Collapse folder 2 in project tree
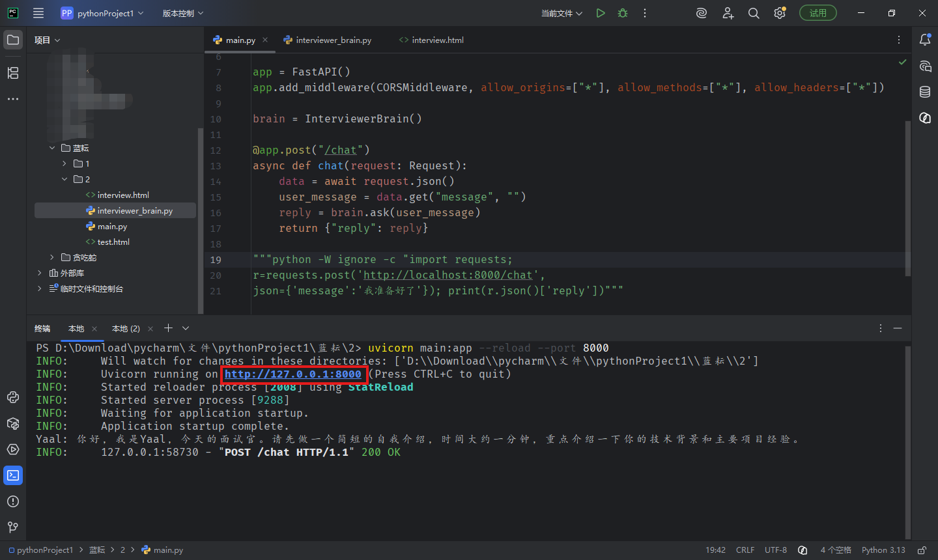The height and width of the screenshot is (560, 938). 64,179
